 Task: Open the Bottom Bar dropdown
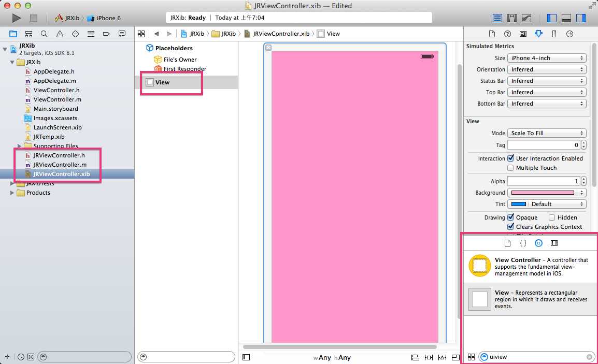tap(547, 104)
